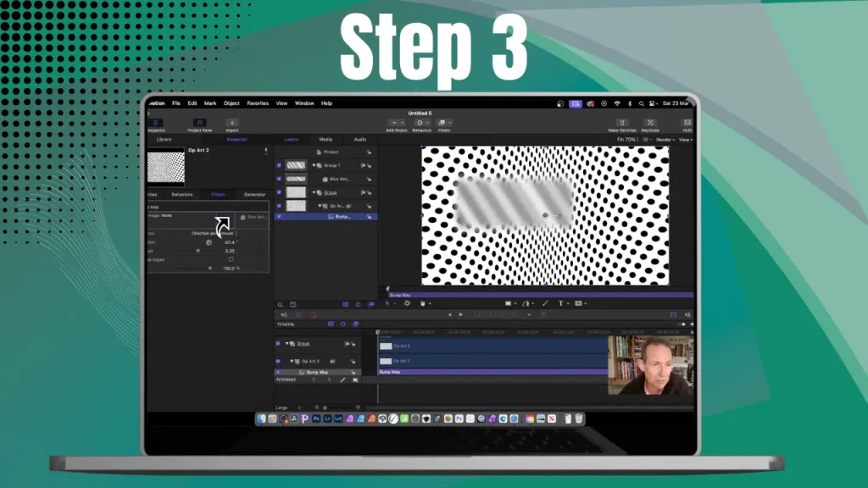The width and height of the screenshot is (868, 488).
Task: Switch to the Audio tab
Action: coord(359,140)
